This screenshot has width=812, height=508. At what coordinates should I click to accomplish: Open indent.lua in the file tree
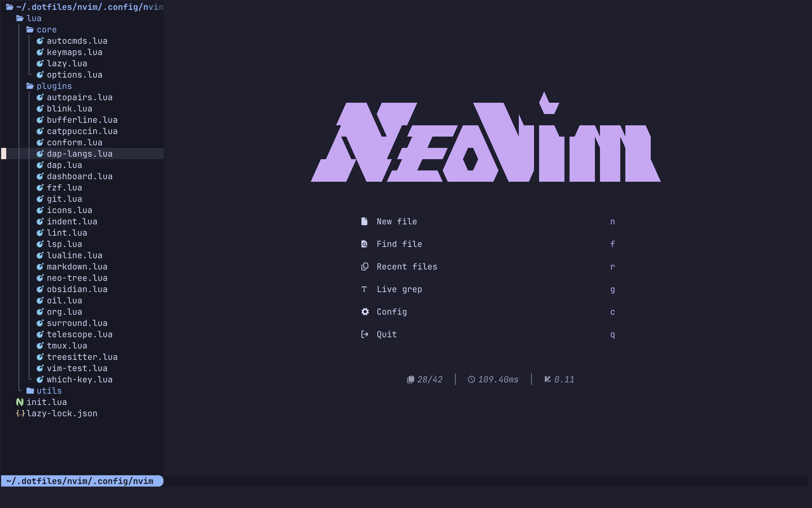point(72,222)
